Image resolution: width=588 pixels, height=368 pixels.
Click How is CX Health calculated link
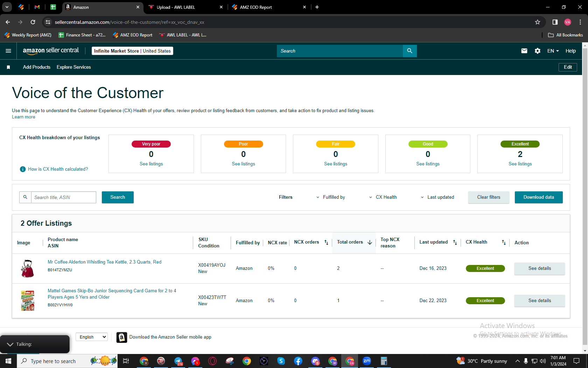coord(58,169)
